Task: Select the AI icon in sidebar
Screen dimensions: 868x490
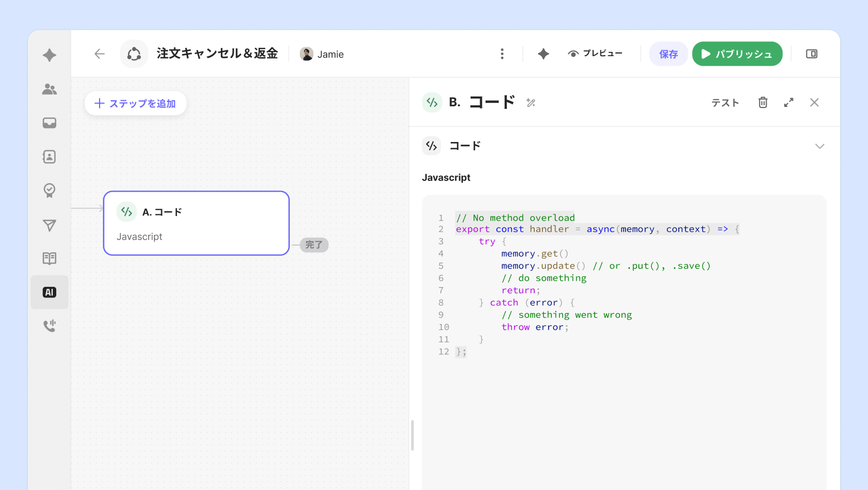Action: [50, 292]
